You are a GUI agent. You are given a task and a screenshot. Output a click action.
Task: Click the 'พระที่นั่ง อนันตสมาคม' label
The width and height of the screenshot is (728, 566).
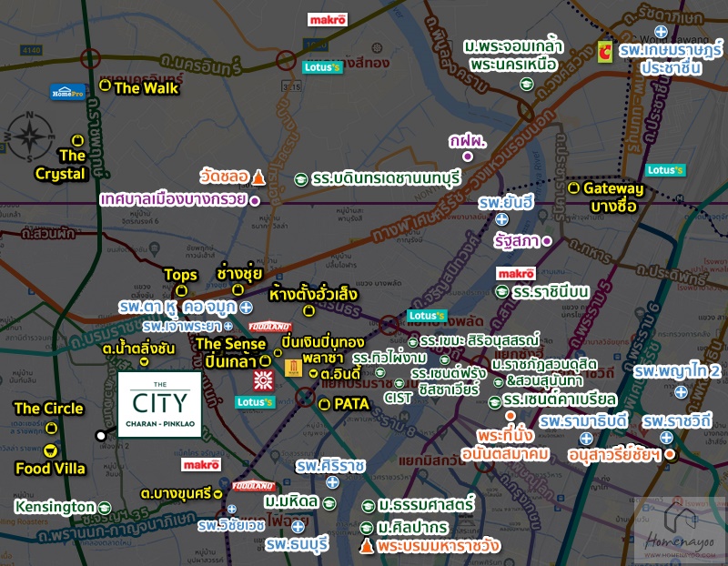pyautogui.click(x=505, y=445)
